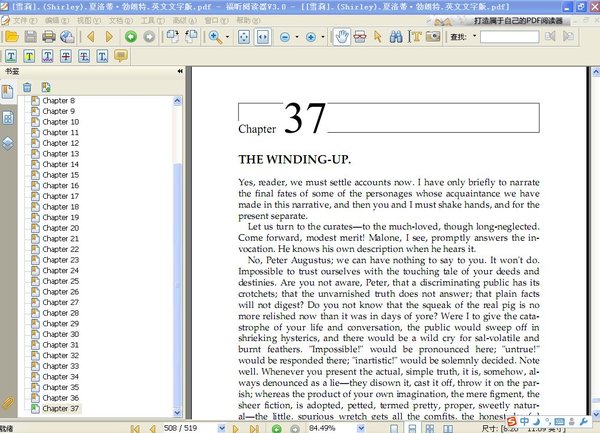Switch to continuous page layout in status bar
The width and height of the screenshot is (600, 433).
pos(412,428)
